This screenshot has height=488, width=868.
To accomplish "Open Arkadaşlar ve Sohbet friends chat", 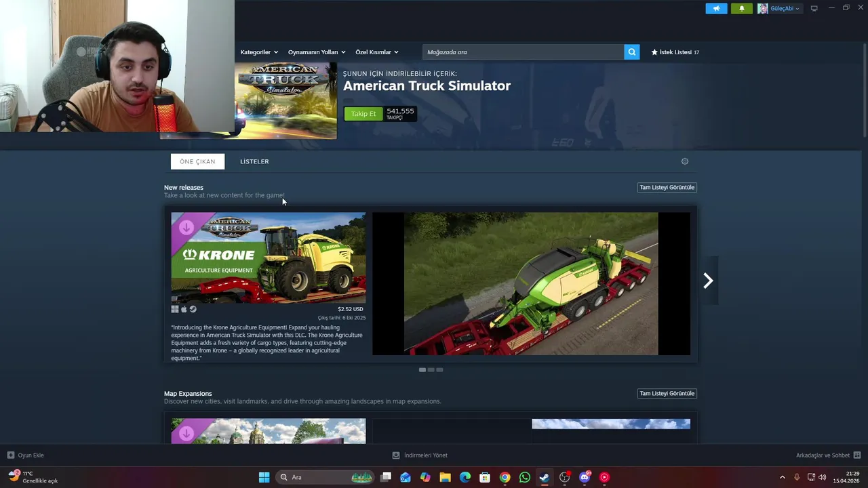I will (x=828, y=455).
